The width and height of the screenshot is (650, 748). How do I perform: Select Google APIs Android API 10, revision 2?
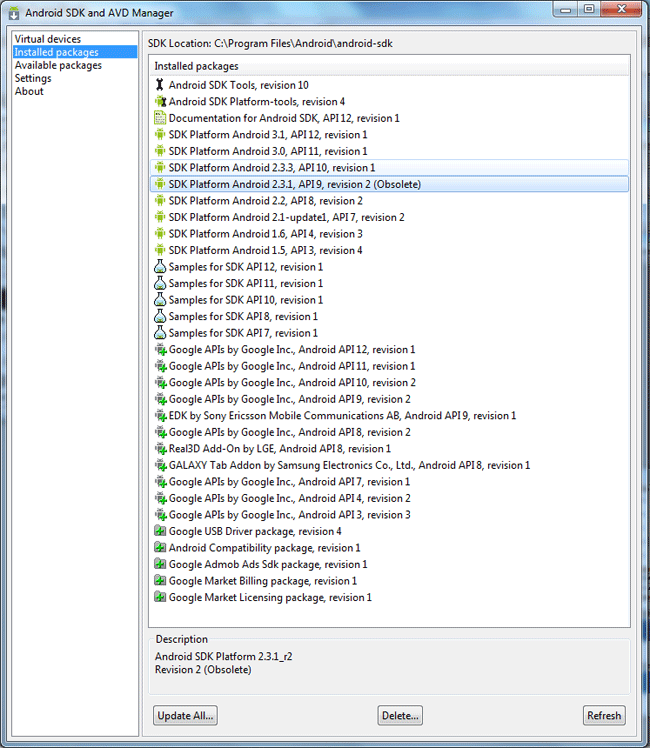click(x=292, y=383)
